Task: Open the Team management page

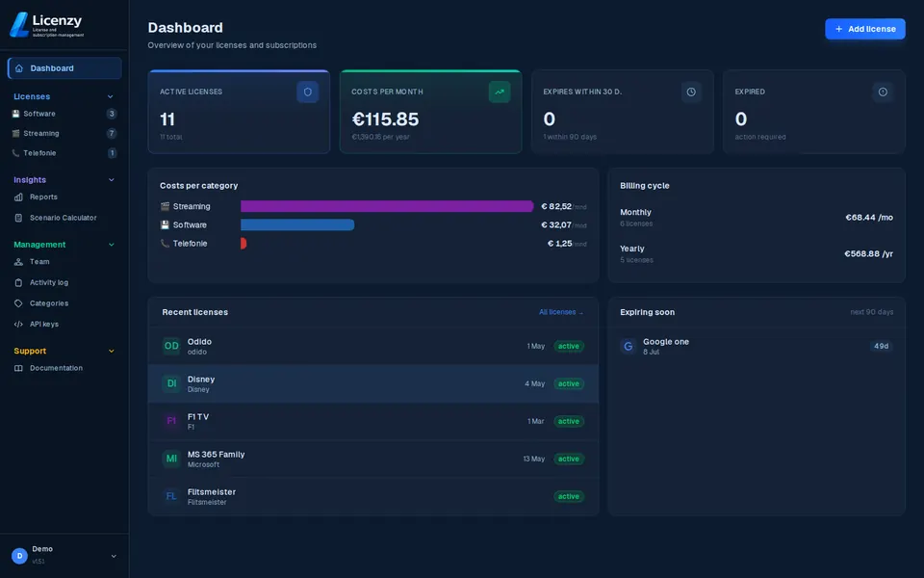Action: click(64, 262)
